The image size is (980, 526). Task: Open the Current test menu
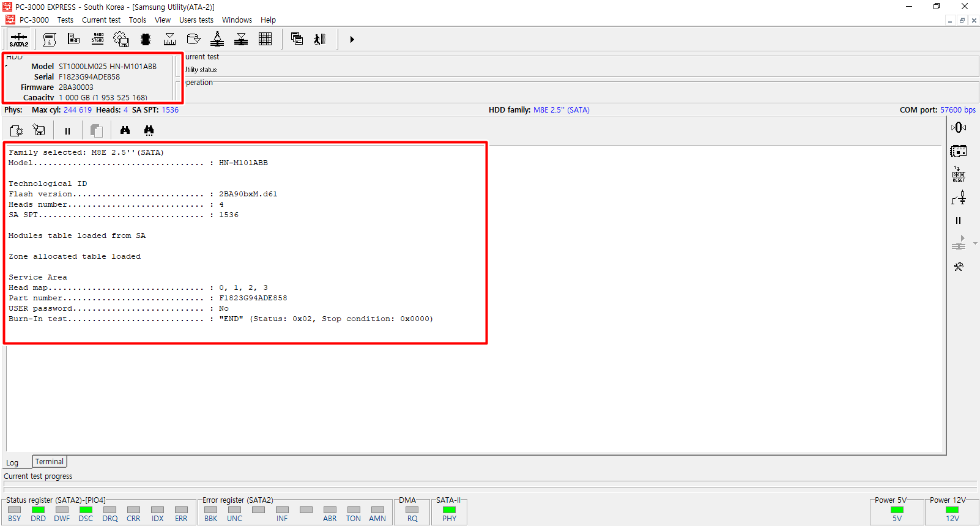click(x=102, y=20)
